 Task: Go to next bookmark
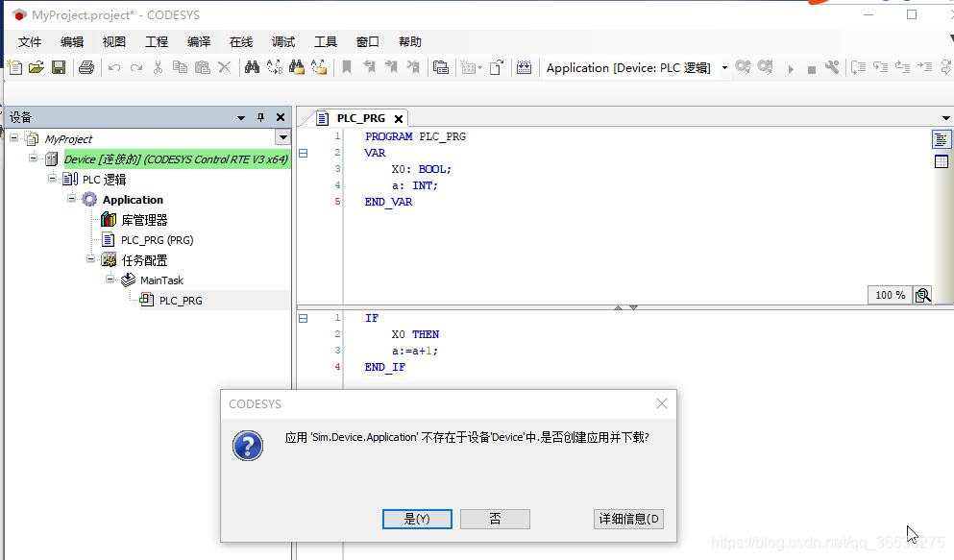pos(391,67)
